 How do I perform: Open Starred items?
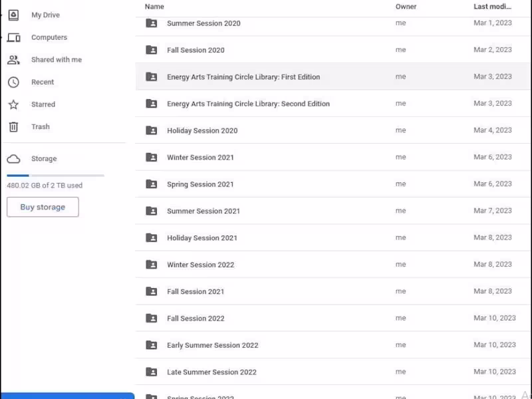tap(43, 104)
